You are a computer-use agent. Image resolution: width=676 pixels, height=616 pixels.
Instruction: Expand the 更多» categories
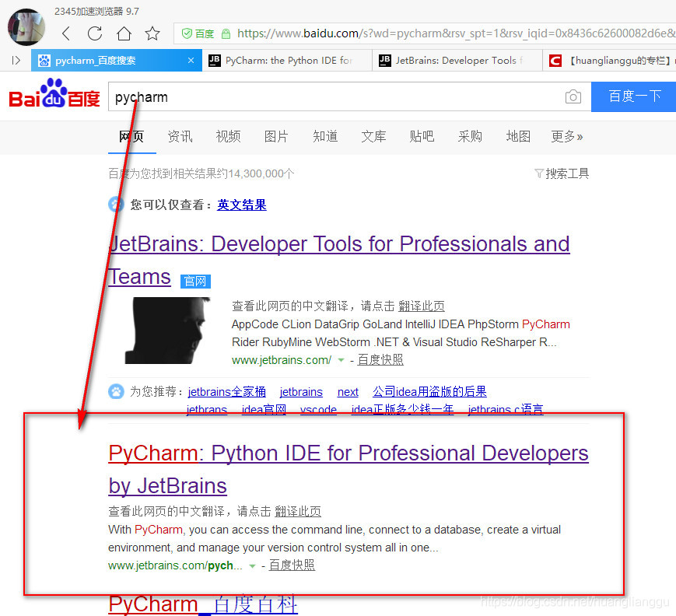[567, 136]
